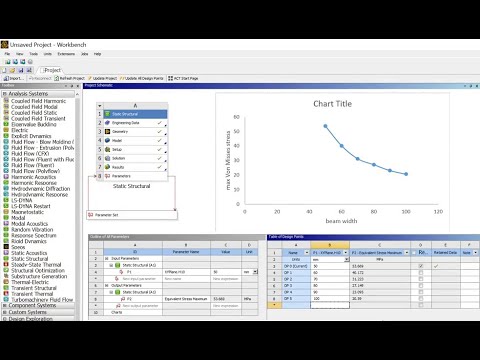Click the Fluid Flow (CFX) icon

(x=6, y=153)
